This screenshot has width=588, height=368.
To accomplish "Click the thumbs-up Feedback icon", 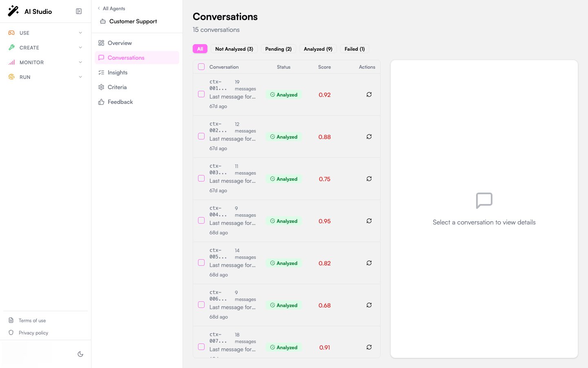I will 101,102.
